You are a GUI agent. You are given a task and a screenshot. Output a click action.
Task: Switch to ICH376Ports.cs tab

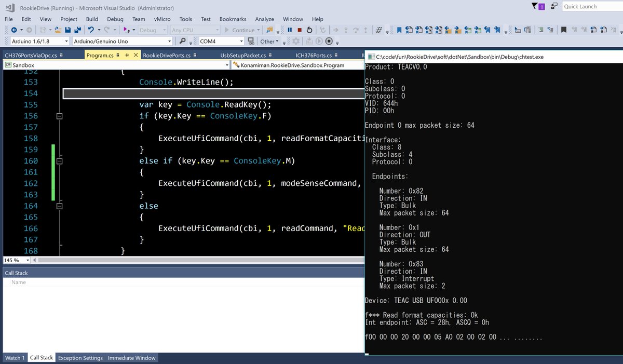314,55
